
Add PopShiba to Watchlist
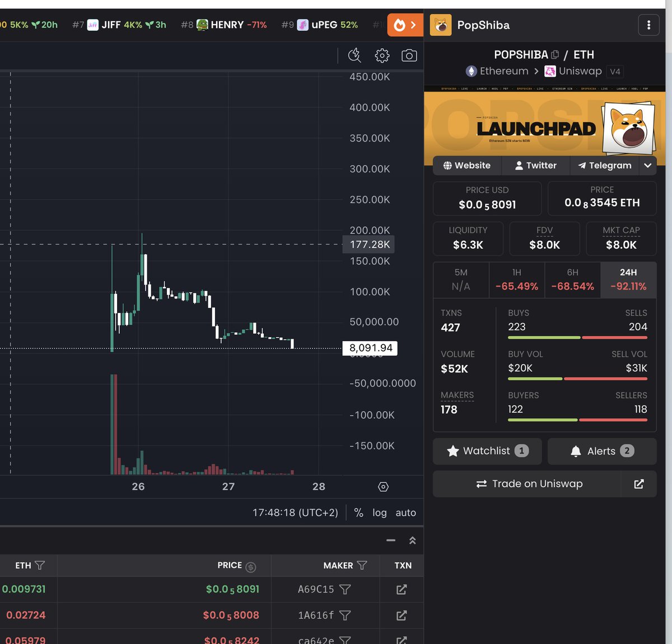click(x=487, y=451)
